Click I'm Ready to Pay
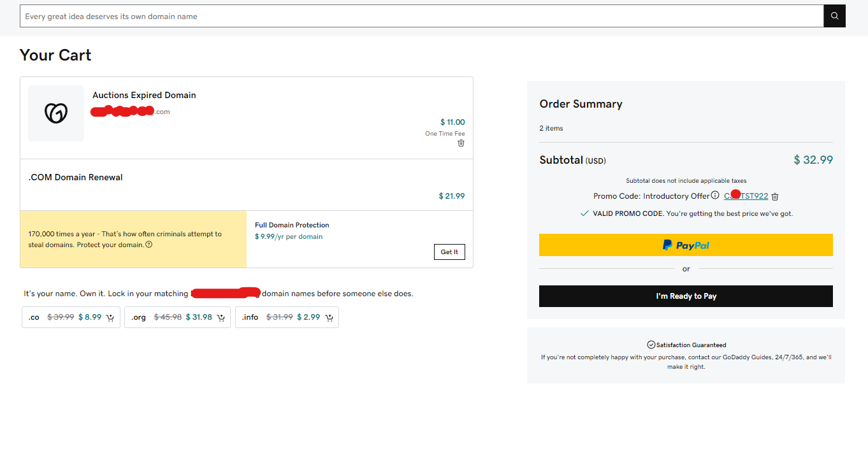 (x=686, y=296)
